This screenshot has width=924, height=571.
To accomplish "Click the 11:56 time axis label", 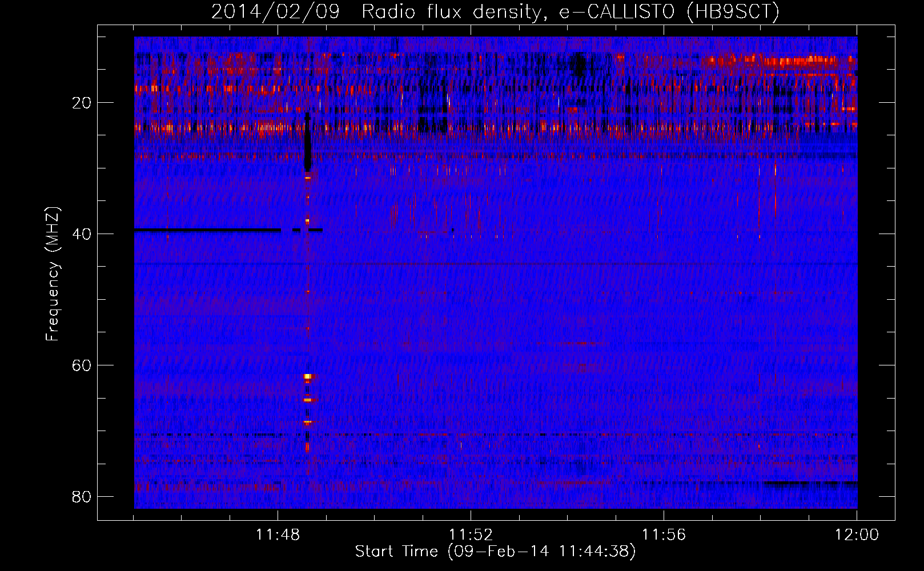I will coord(664,535).
